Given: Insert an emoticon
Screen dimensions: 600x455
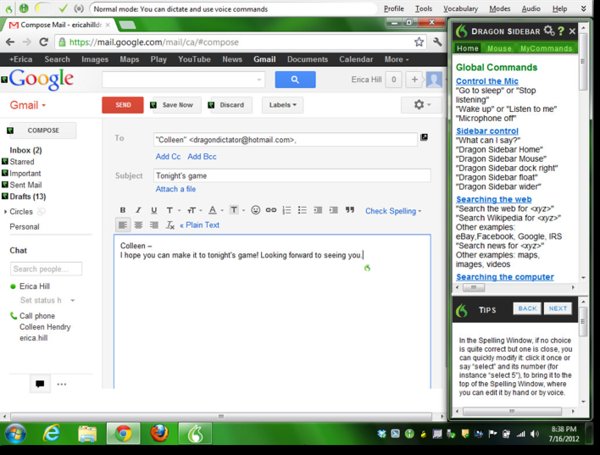Looking at the screenshot, I should point(256,210).
